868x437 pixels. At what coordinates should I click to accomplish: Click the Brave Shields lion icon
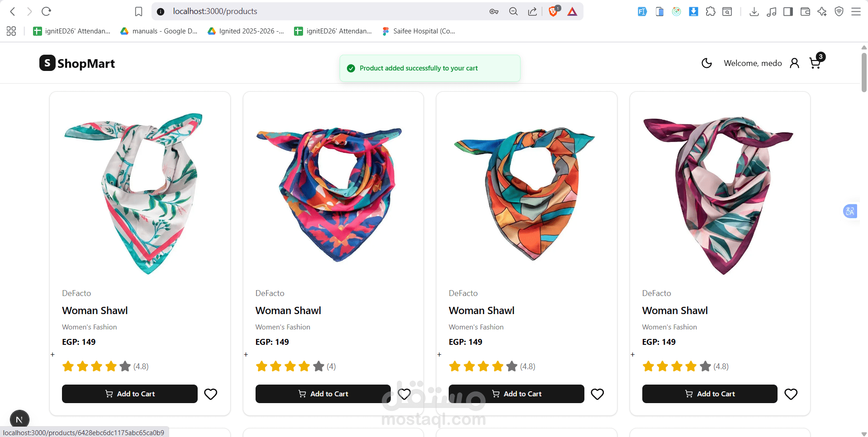click(553, 11)
